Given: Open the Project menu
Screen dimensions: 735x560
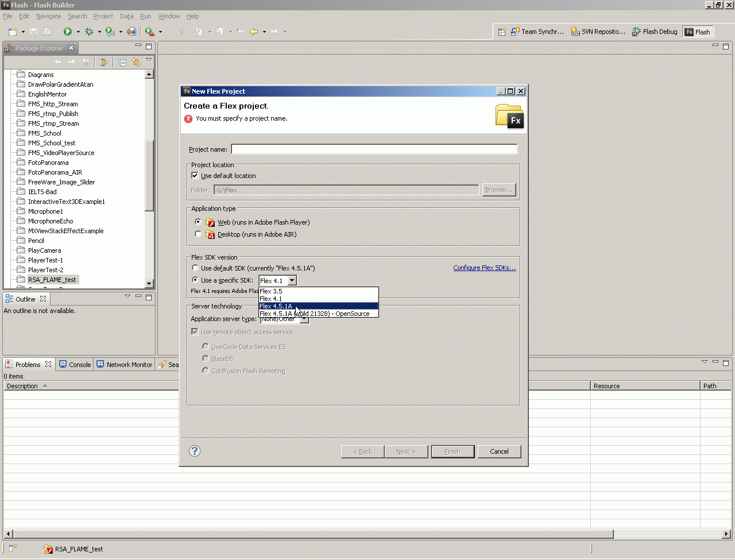Looking at the screenshot, I should point(103,16).
